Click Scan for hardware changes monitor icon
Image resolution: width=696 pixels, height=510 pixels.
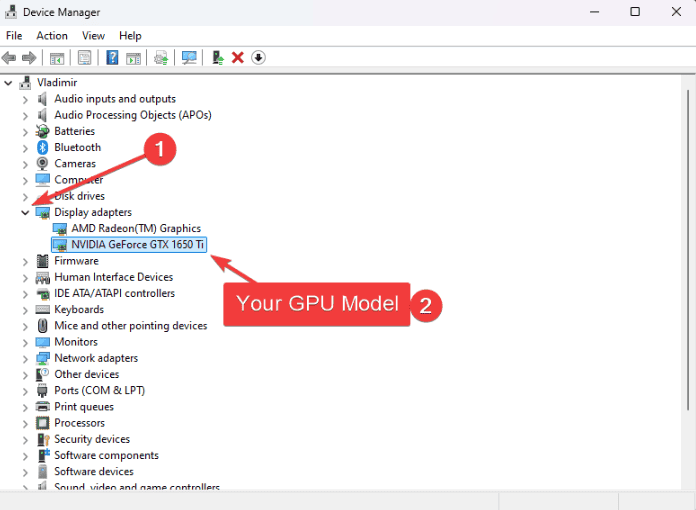tap(189, 58)
